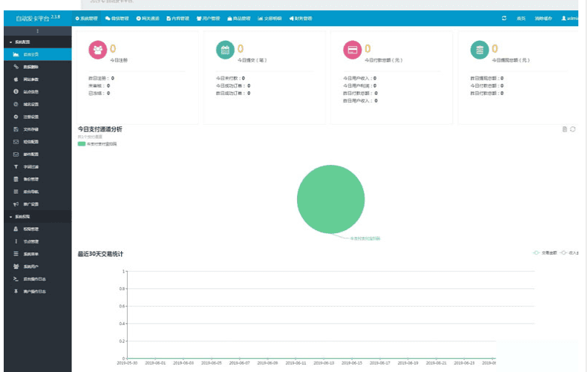
Task: Click the green pie chart slice
Action: pyautogui.click(x=330, y=199)
